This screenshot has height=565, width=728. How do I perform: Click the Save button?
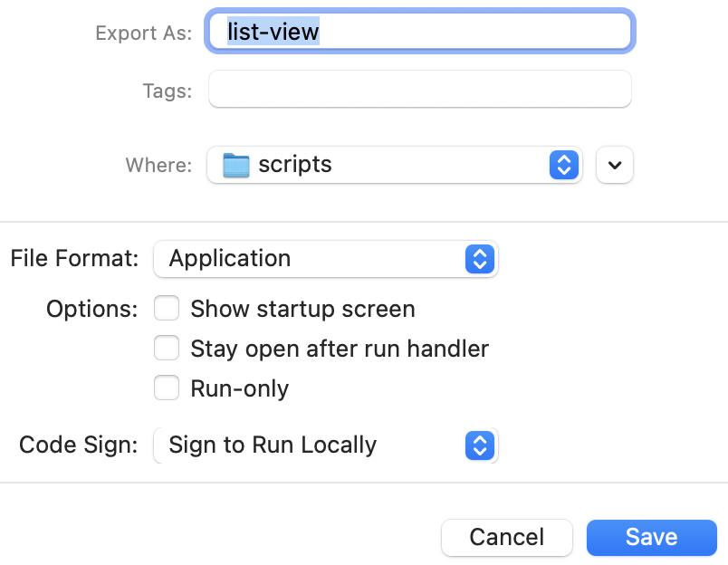[x=651, y=538]
